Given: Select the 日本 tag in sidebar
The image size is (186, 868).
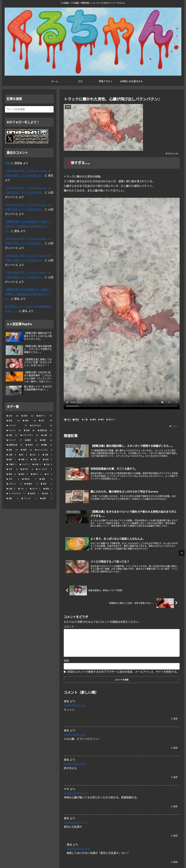Looking at the screenshot, I should (x=48, y=464).
